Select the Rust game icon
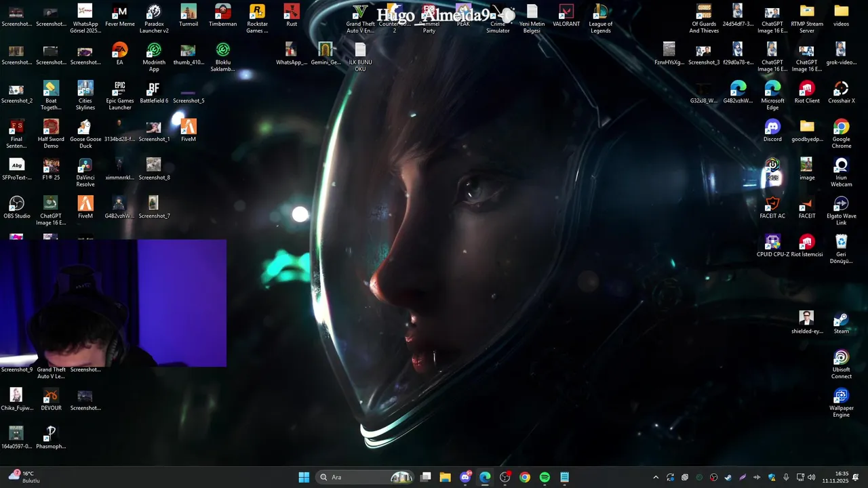Image resolution: width=868 pixels, height=488 pixels. tap(292, 17)
